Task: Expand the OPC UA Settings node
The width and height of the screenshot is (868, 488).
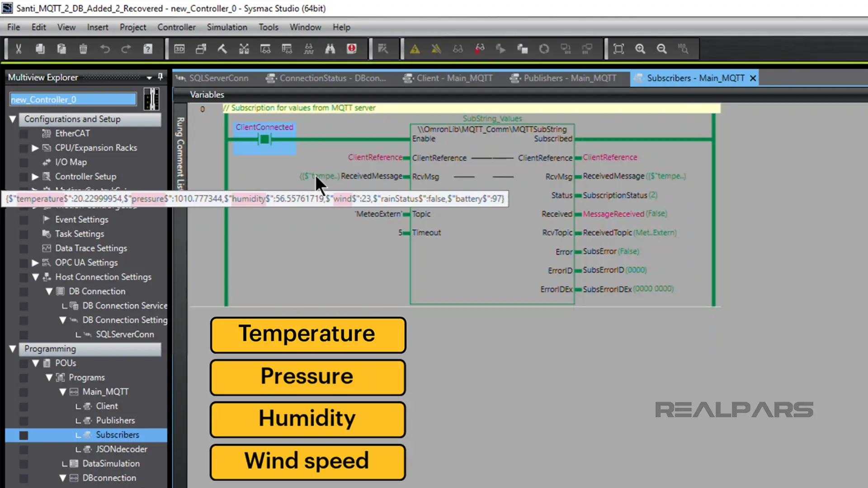Action: pos(35,263)
